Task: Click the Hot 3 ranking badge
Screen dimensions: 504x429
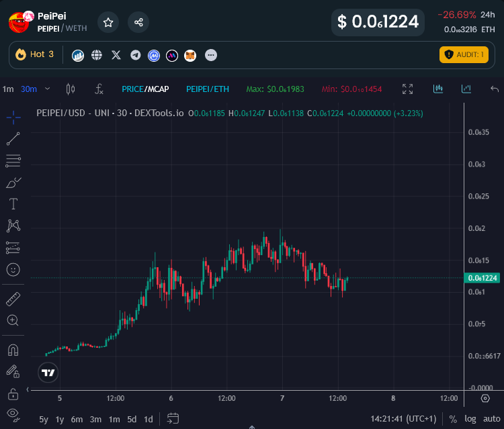Action: [x=35, y=54]
